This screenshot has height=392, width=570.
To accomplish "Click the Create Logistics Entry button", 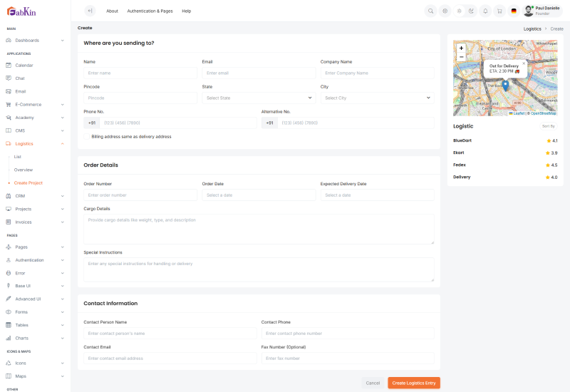I will click(x=413, y=383).
